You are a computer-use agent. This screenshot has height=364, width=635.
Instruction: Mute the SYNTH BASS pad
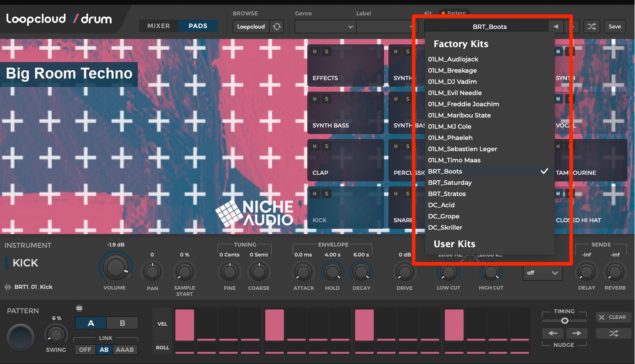point(315,99)
